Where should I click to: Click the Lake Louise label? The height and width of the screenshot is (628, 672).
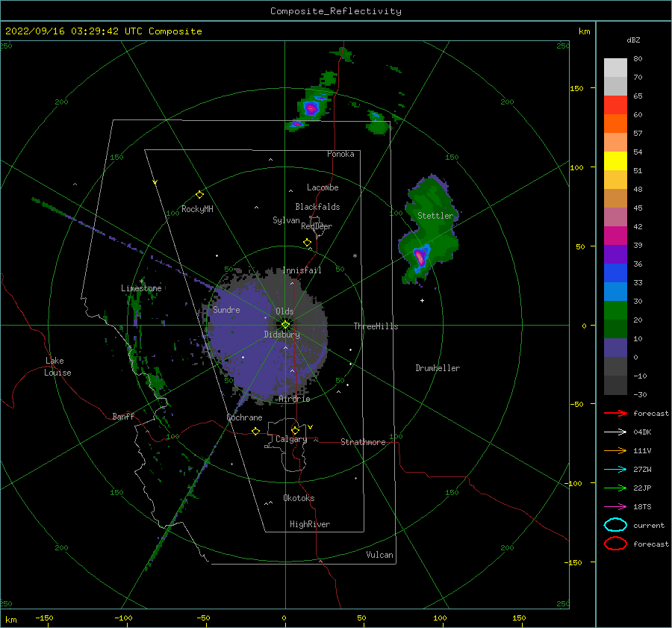coord(57,367)
